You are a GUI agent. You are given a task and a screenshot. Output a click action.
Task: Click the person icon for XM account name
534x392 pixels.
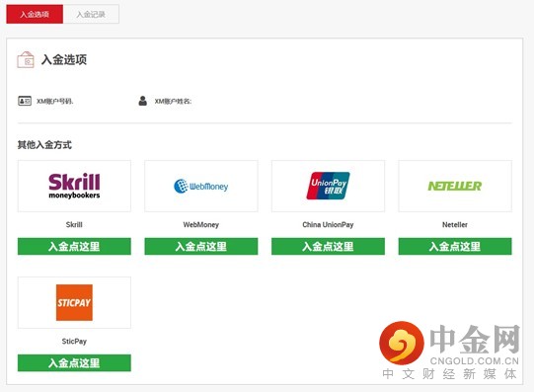click(x=143, y=101)
